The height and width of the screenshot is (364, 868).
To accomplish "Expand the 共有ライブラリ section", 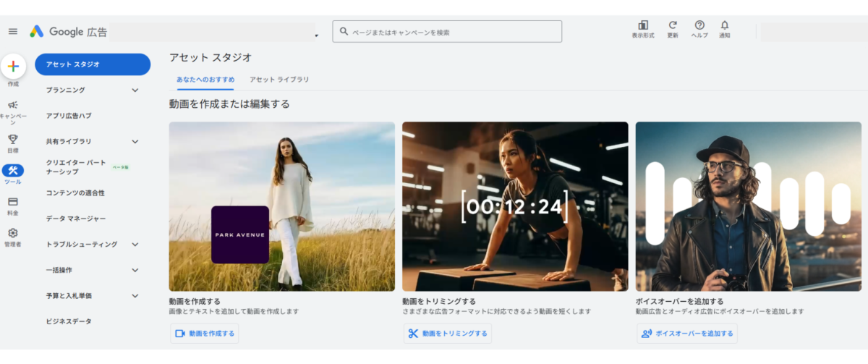I will tap(135, 142).
